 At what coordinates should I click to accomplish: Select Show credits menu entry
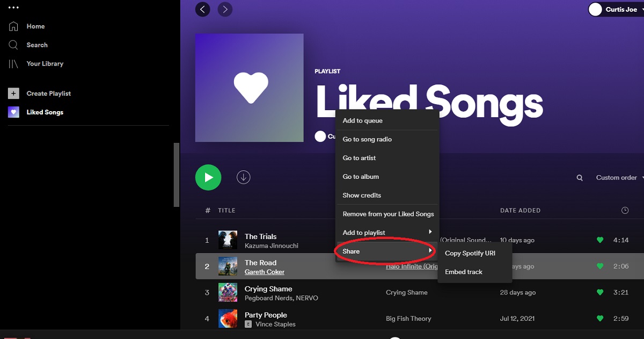pyautogui.click(x=387, y=196)
